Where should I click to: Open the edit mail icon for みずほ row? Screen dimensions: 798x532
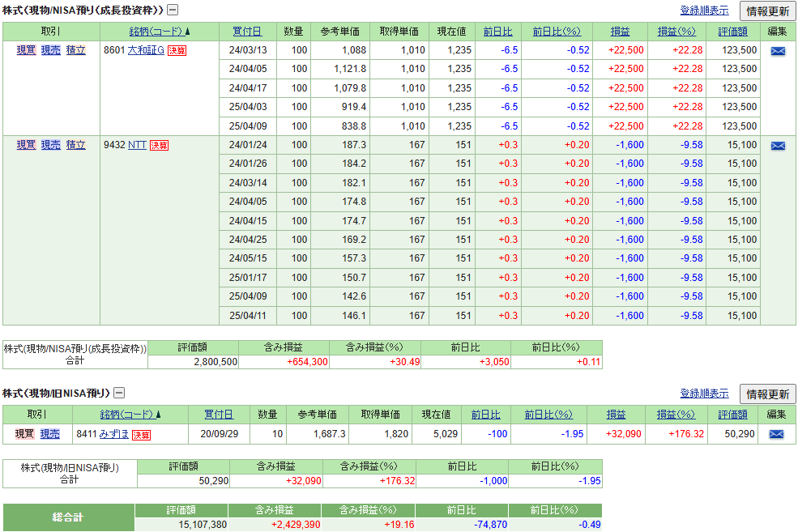[x=776, y=434]
